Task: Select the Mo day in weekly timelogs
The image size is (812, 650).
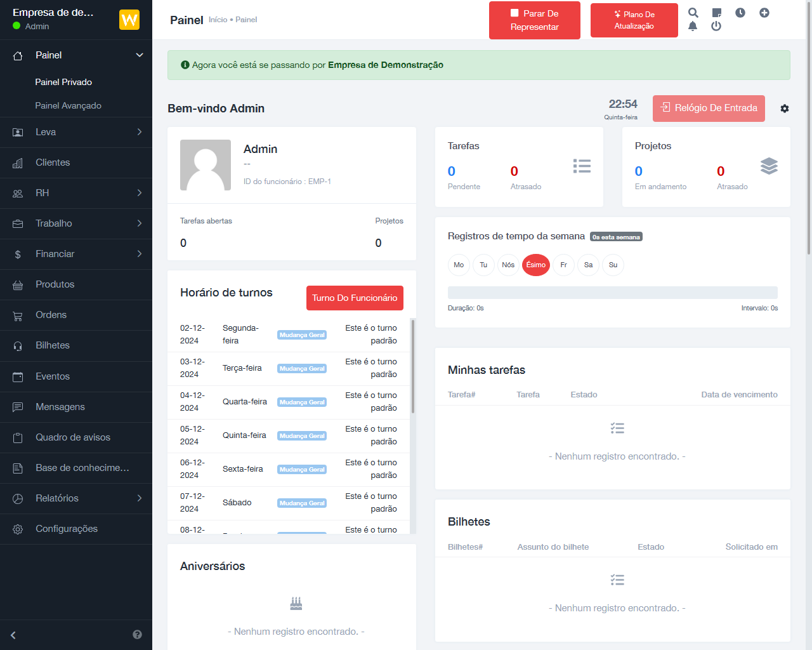Action: [x=459, y=265]
